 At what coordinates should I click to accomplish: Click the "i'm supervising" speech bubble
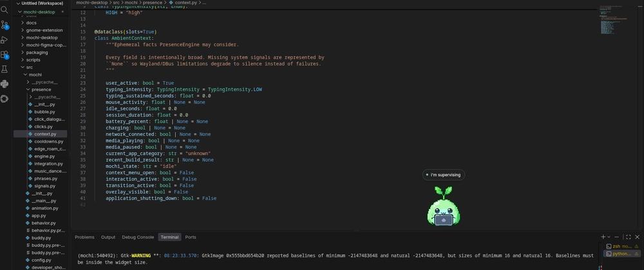(444, 175)
